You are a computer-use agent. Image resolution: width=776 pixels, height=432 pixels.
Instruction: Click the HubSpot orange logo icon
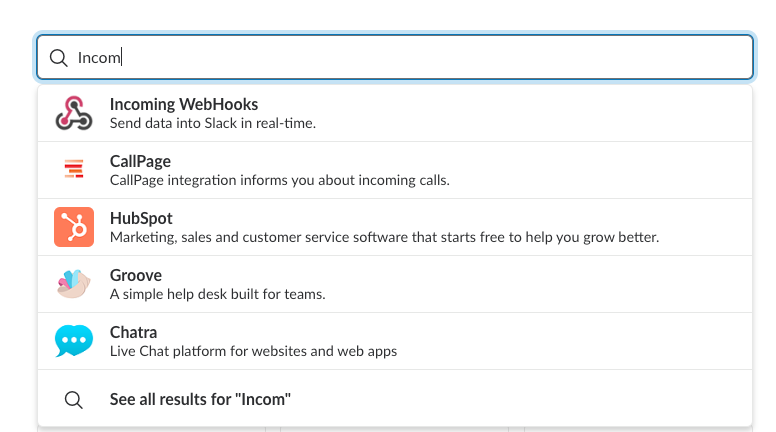point(74,227)
